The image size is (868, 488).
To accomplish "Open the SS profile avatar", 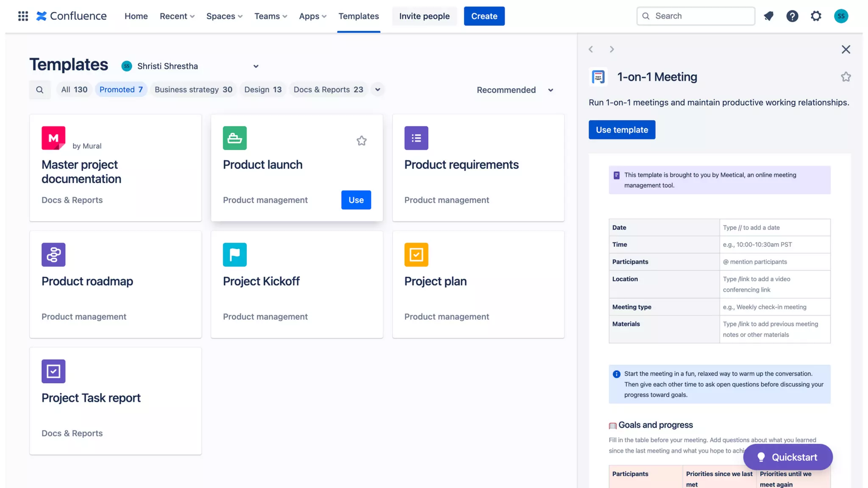I will [x=841, y=16].
